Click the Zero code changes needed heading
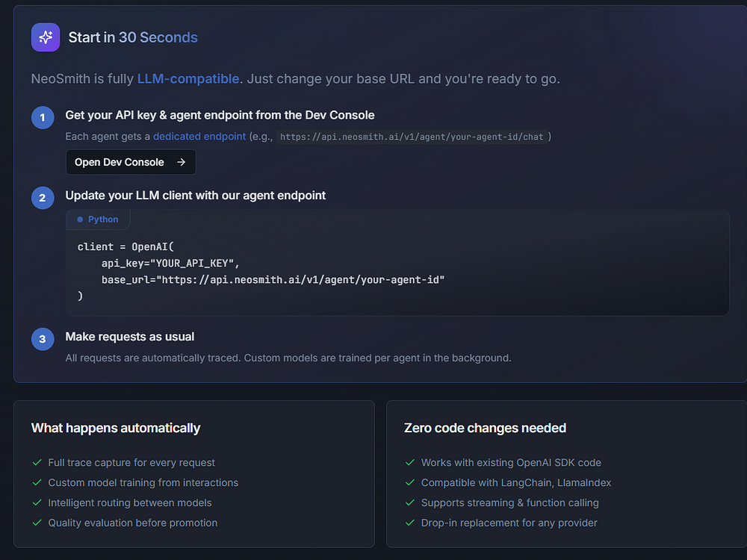747x560 pixels. 485,428
